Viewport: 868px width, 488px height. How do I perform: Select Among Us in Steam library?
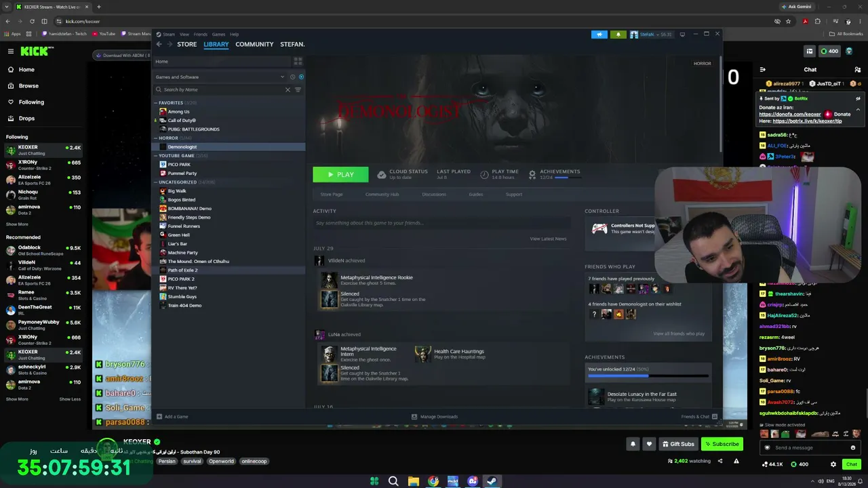(x=178, y=112)
